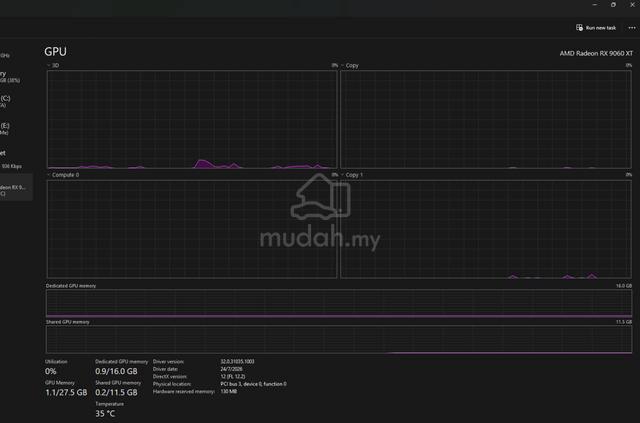The width and height of the screenshot is (640, 423).
Task: Open the Copy 1 engine graph dropdown
Action: (x=352, y=175)
